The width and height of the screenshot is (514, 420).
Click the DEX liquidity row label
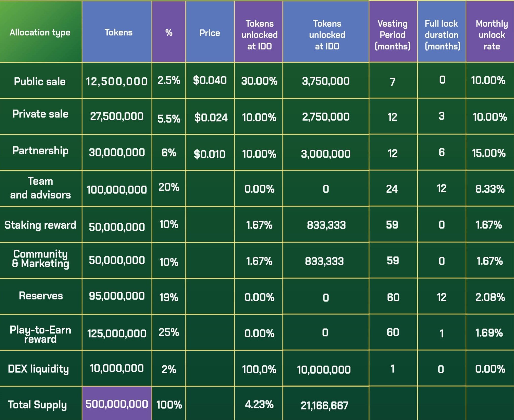38,369
